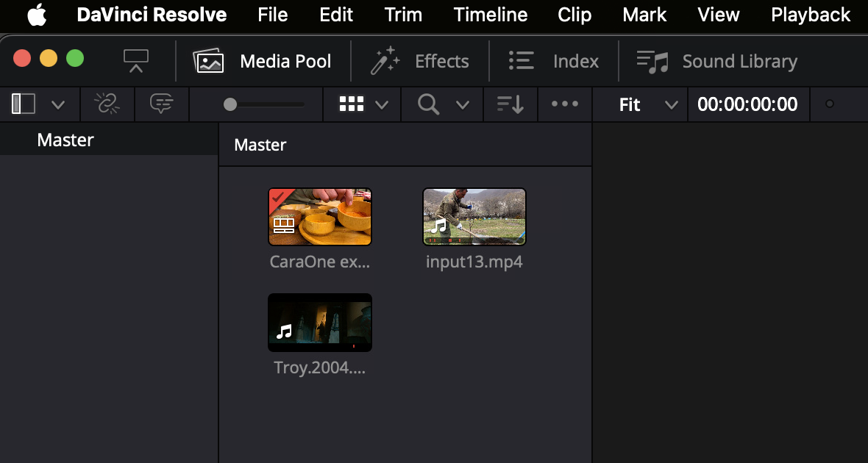Click the Master heading above the clips
Screen dimensions: 868x463
click(x=260, y=145)
